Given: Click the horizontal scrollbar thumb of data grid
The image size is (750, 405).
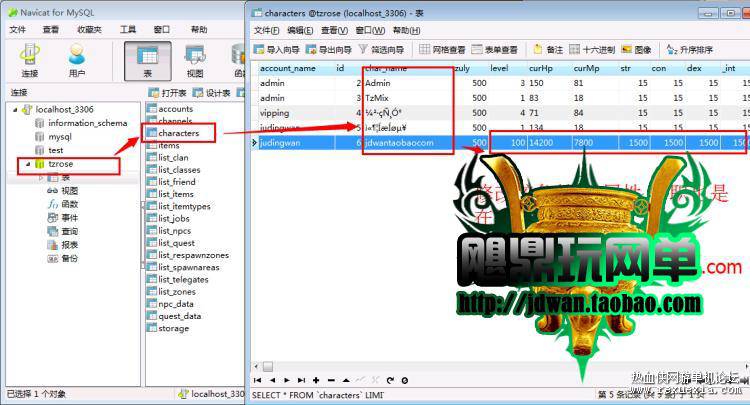Looking at the screenshot, I should (x=268, y=366).
